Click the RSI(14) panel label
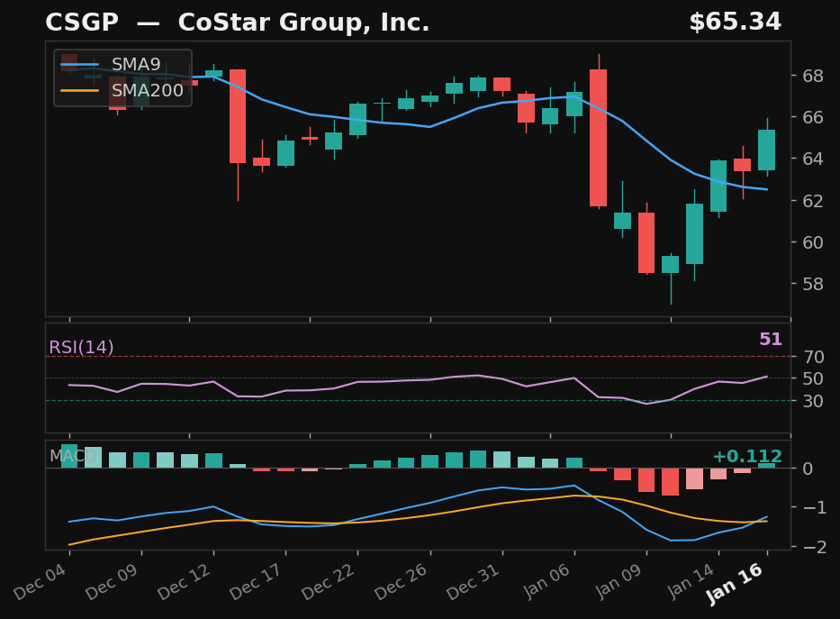Viewport: 840px width, 619px height. [81, 347]
